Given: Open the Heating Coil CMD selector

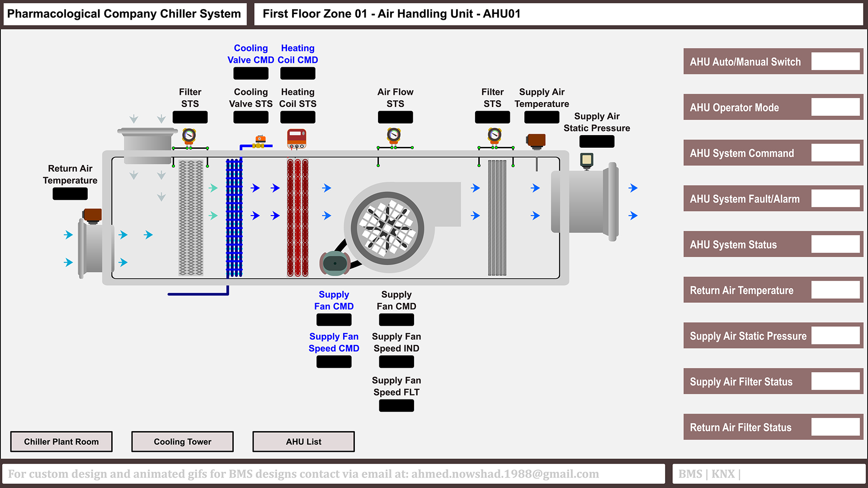Looking at the screenshot, I should pyautogui.click(x=297, y=73).
